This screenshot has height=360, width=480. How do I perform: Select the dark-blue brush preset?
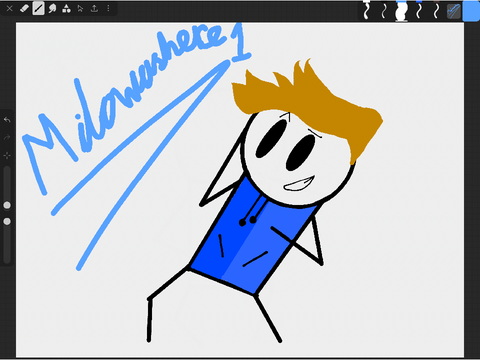(419, 10)
